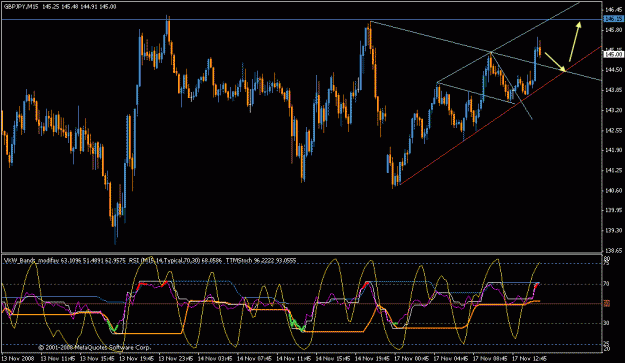The height and width of the screenshot is (363, 625).
Task: Click the 70 level on indicator scale
Action: click(607, 284)
